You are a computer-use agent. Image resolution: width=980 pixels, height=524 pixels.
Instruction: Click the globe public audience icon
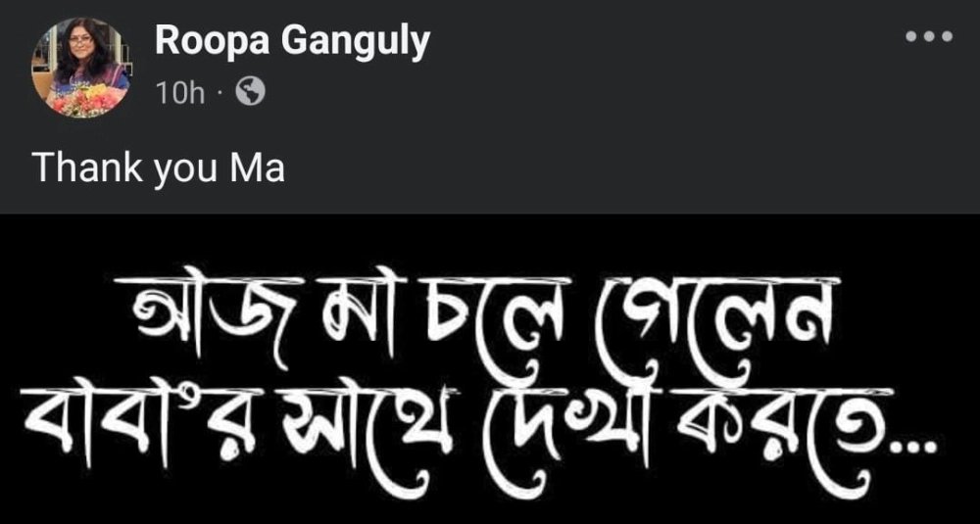point(250,92)
